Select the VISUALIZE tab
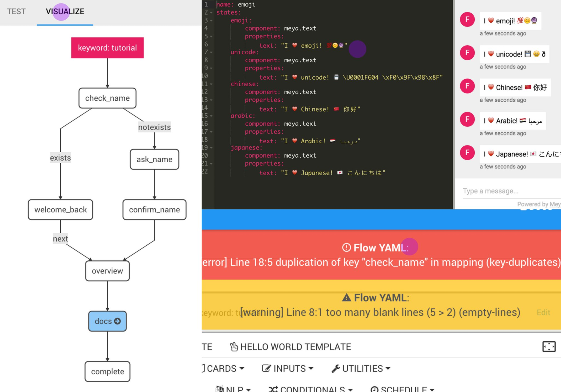Screen dimensions: 561x392 65,11
